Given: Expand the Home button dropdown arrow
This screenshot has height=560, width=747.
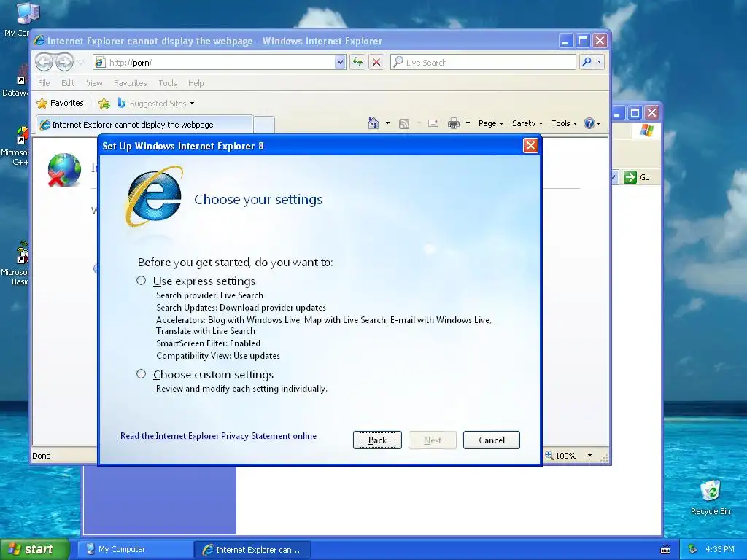Looking at the screenshot, I should (387, 123).
